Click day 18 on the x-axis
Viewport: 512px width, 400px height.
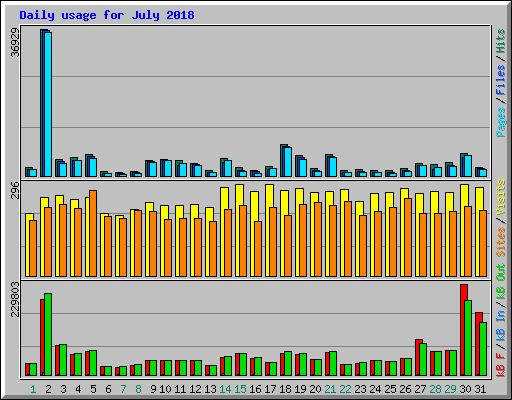(x=285, y=389)
